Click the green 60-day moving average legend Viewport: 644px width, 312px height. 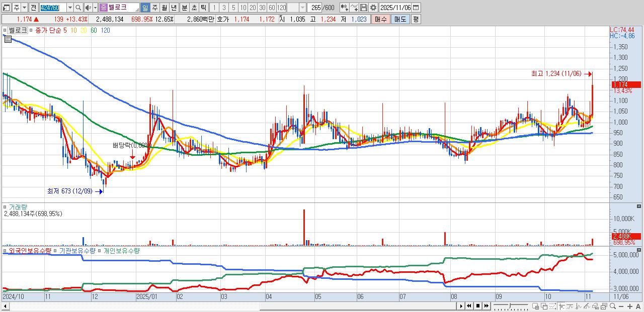click(x=94, y=30)
